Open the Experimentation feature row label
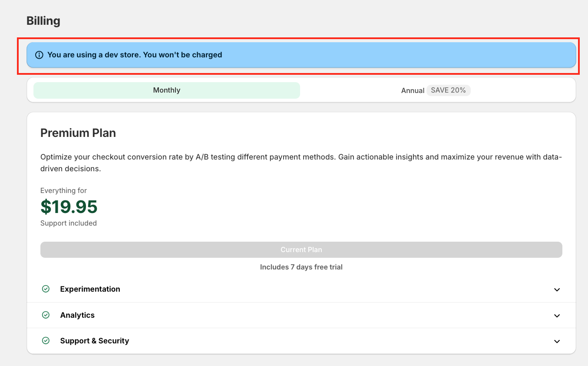 pyautogui.click(x=90, y=289)
